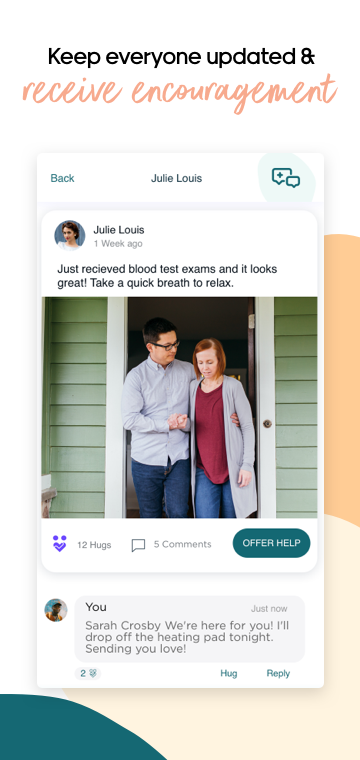Click the OFFER HELP button
360x760 pixels.
pyautogui.click(x=271, y=543)
